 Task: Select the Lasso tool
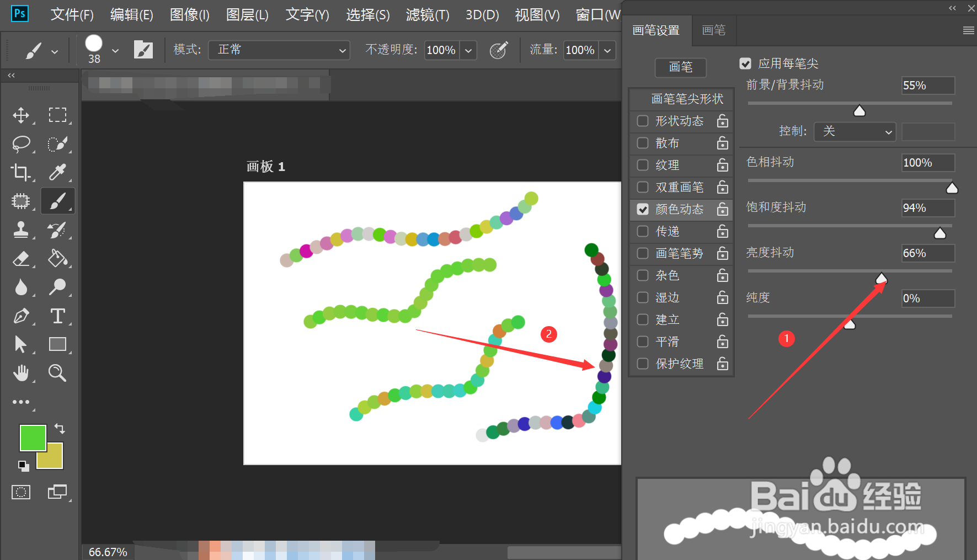coord(21,144)
